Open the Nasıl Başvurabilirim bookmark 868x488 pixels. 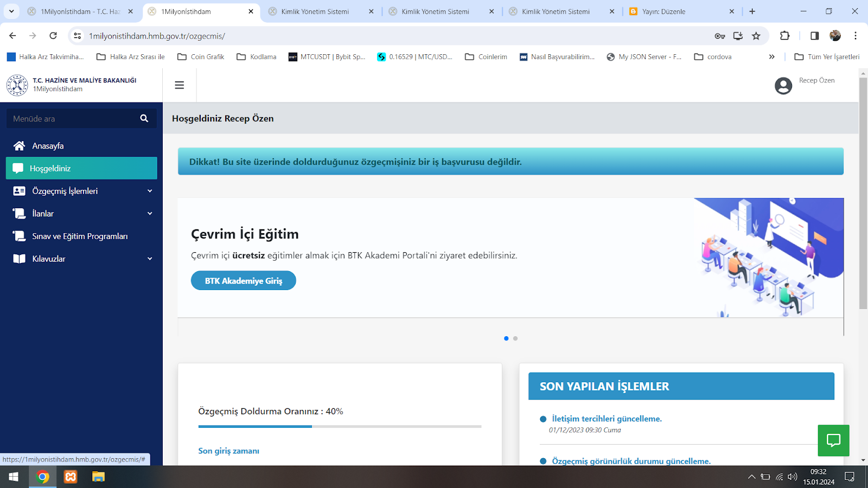point(557,57)
